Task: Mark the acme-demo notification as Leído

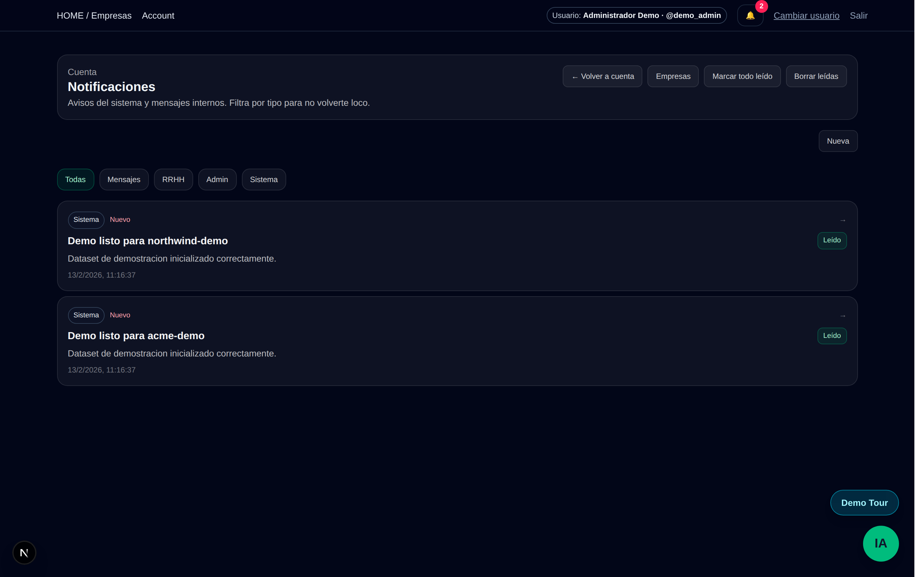Action: click(832, 336)
